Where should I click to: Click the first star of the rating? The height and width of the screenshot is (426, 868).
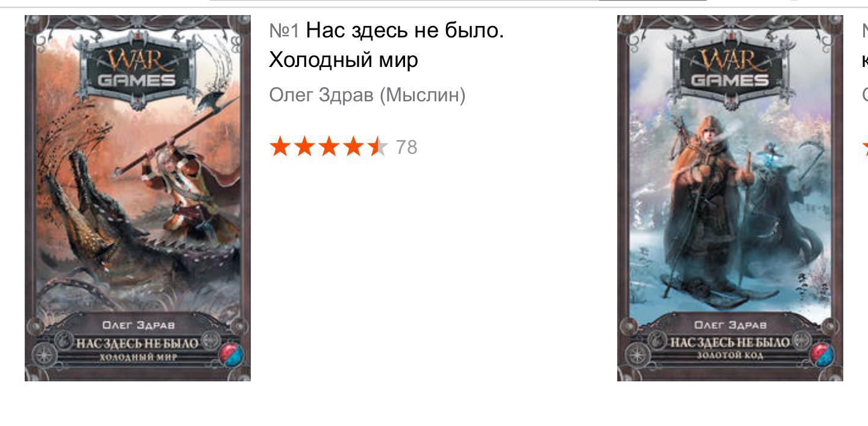[x=280, y=147]
